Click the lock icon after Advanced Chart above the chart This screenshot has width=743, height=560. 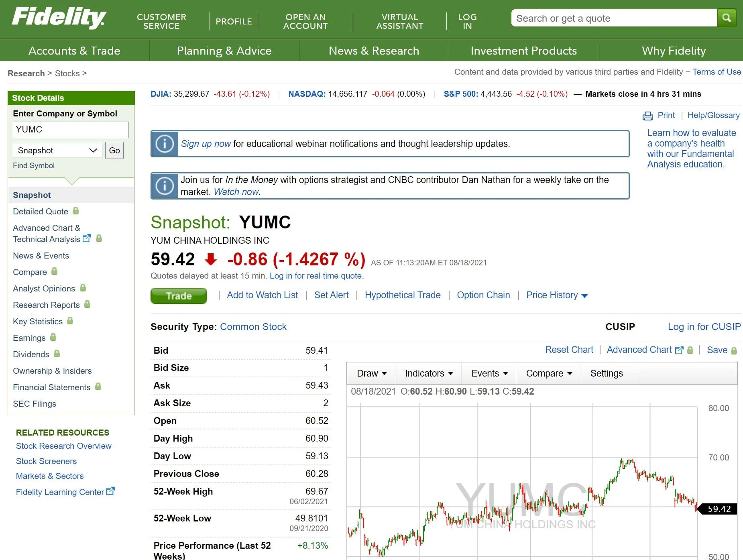690,350
